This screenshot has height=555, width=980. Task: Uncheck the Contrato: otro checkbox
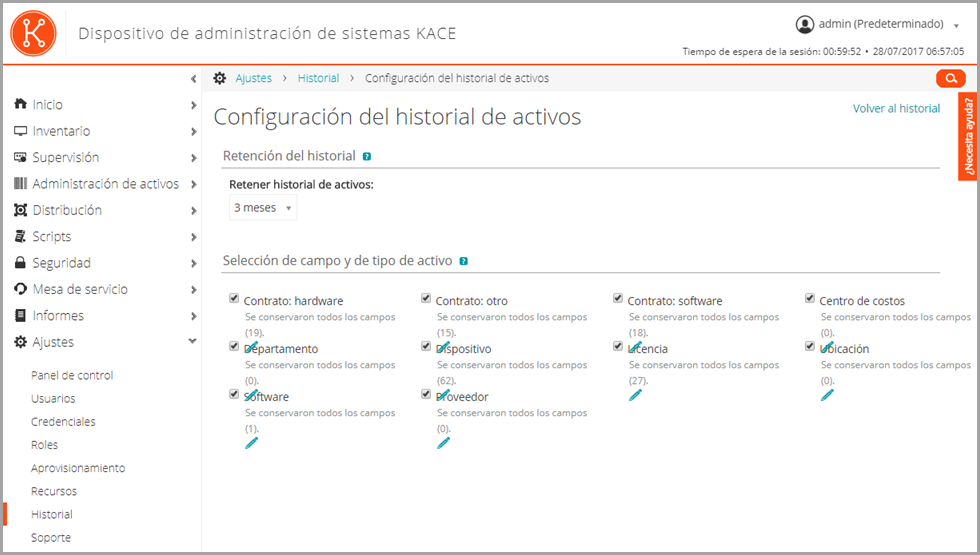426,298
